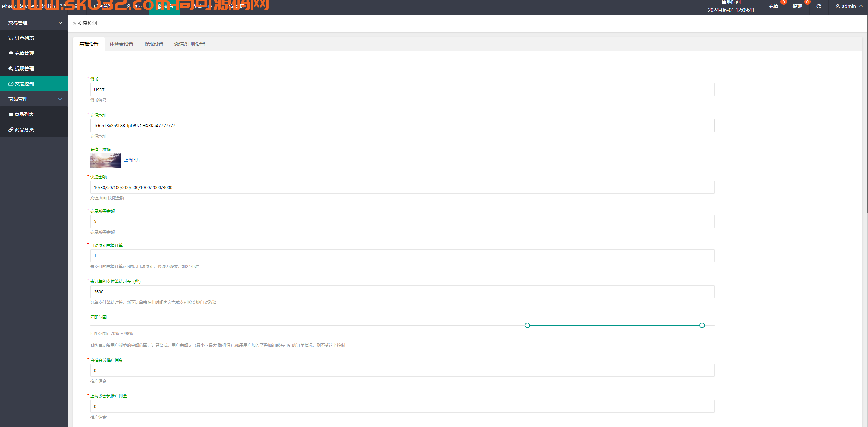
Task: Open 基础设置 tab
Action: 89,43
